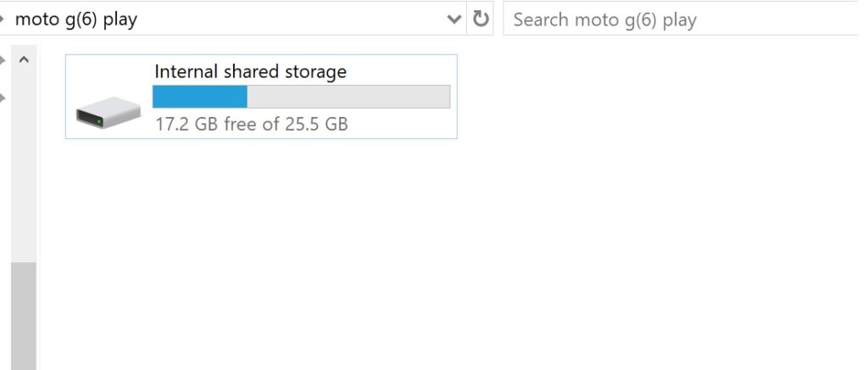The width and height of the screenshot is (868, 370).
Task: Click empty file pane area right of storage tile
Action: [659, 97]
